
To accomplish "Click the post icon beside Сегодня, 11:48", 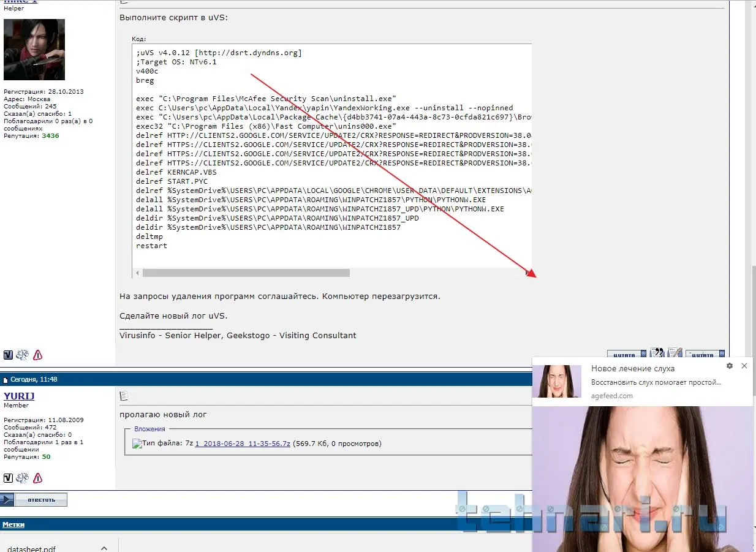I will 6,380.
